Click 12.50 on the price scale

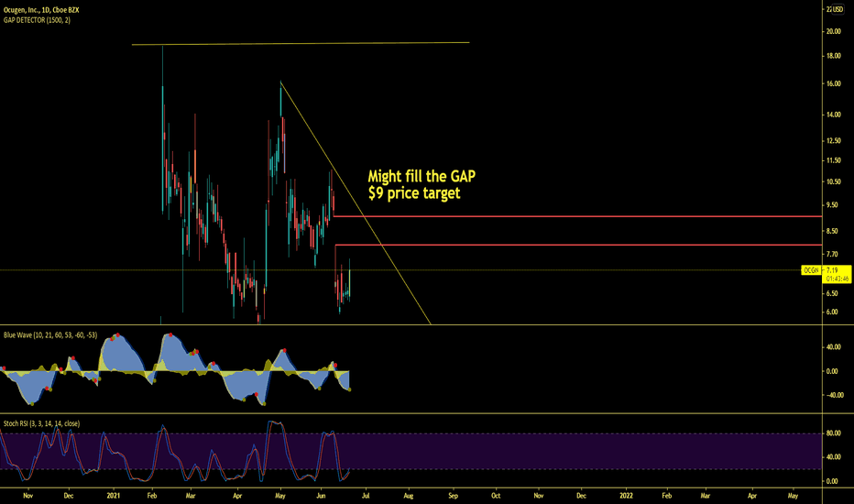click(833, 141)
